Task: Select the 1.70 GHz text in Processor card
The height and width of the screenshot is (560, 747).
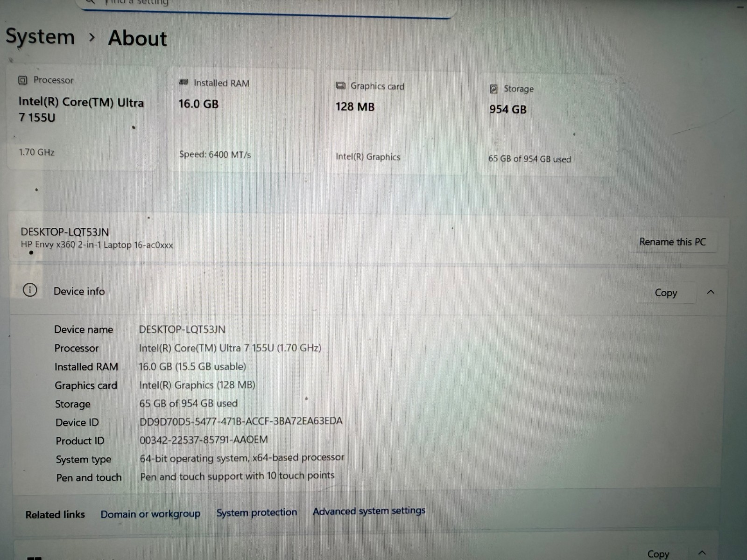Action: [x=36, y=152]
